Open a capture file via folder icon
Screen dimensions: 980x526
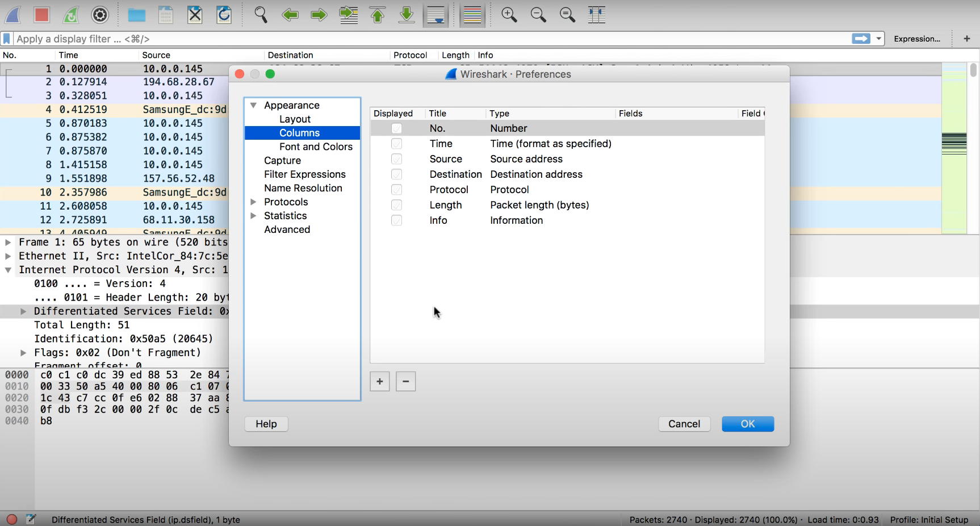[136, 15]
